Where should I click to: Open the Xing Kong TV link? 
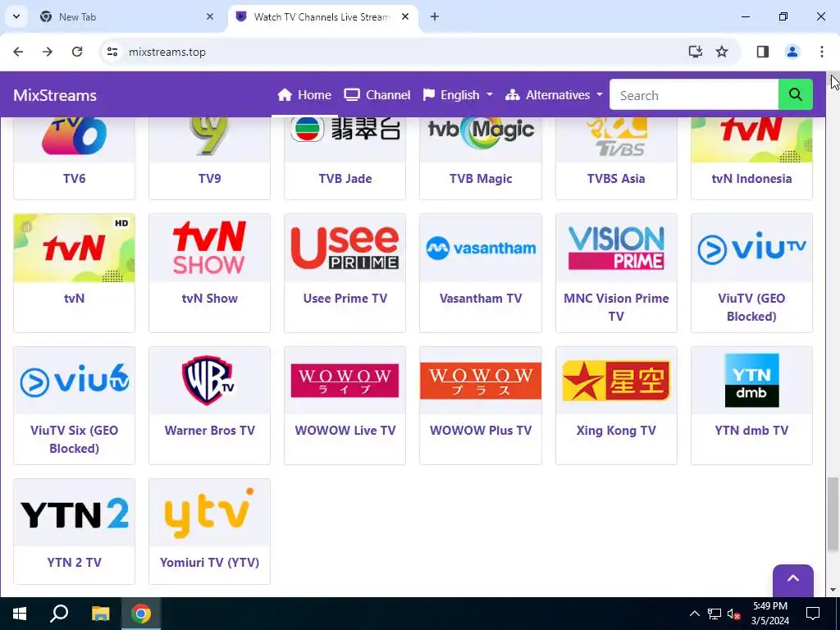click(x=616, y=430)
